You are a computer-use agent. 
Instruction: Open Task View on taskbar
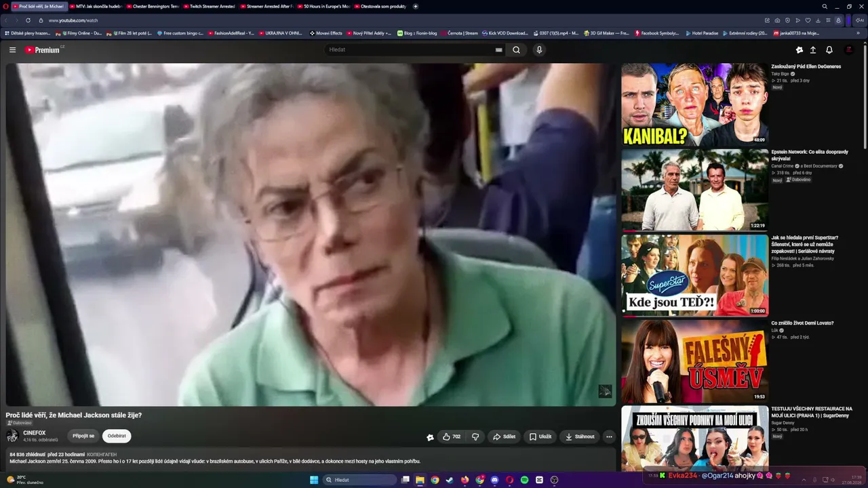(x=405, y=480)
